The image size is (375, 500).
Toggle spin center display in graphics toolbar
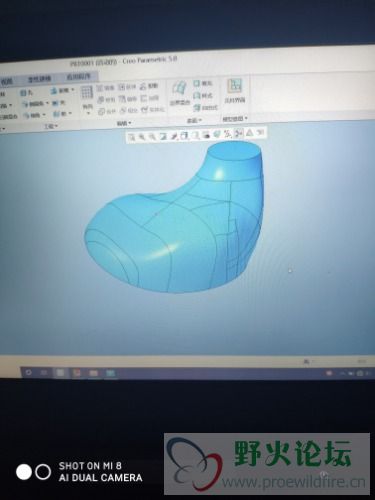pyautogui.click(x=239, y=133)
